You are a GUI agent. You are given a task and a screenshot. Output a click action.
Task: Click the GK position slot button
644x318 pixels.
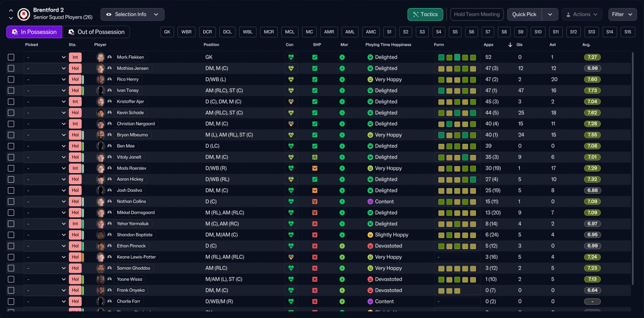tap(168, 32)
